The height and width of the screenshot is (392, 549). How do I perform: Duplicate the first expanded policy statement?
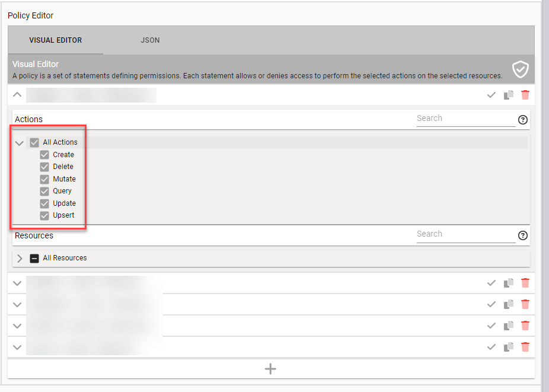(x=508, y=95)
